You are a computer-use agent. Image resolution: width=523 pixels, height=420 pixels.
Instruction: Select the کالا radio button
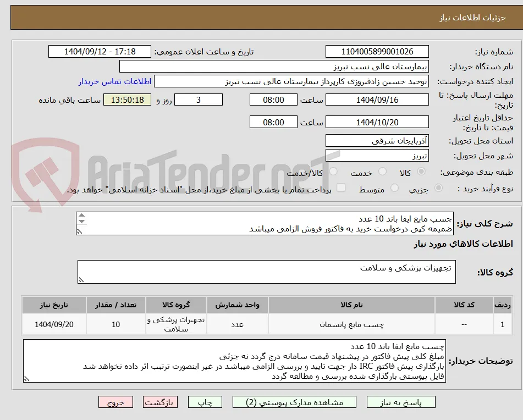[421, 172]
